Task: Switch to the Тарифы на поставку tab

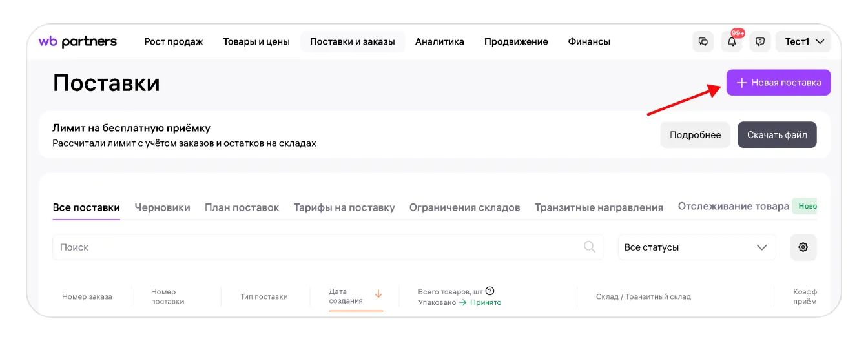Action: pyautogui.click(x=344, y=207)
